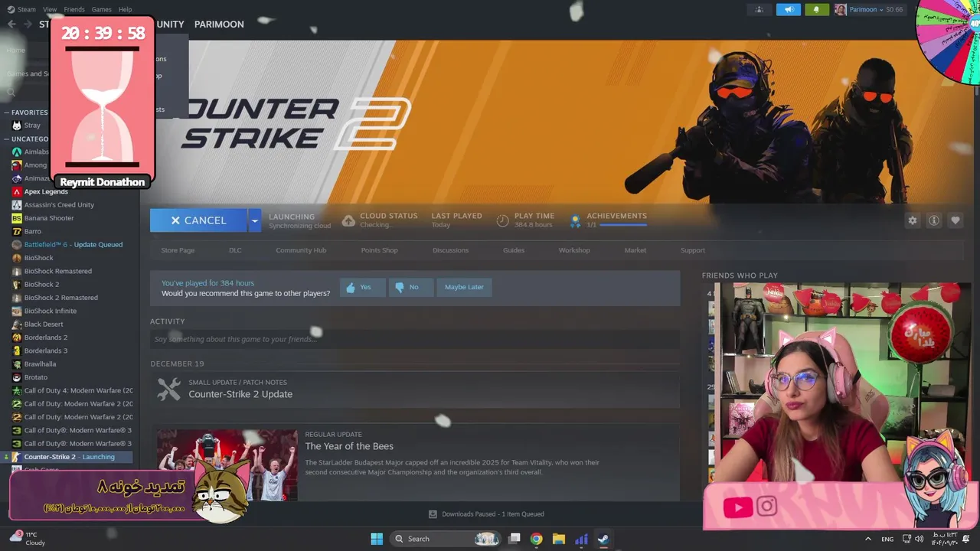Select Borderlands 3 in the library
The height and width of the screenshot is (551, 980).
pyautogui.click(x=45, y=350)
